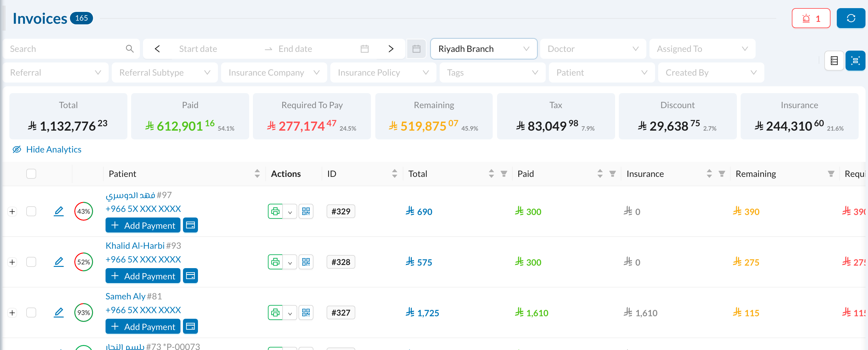Screen dimensions: 868x350
Task: Switch to compact table list view icon
Action: [834, 61]
